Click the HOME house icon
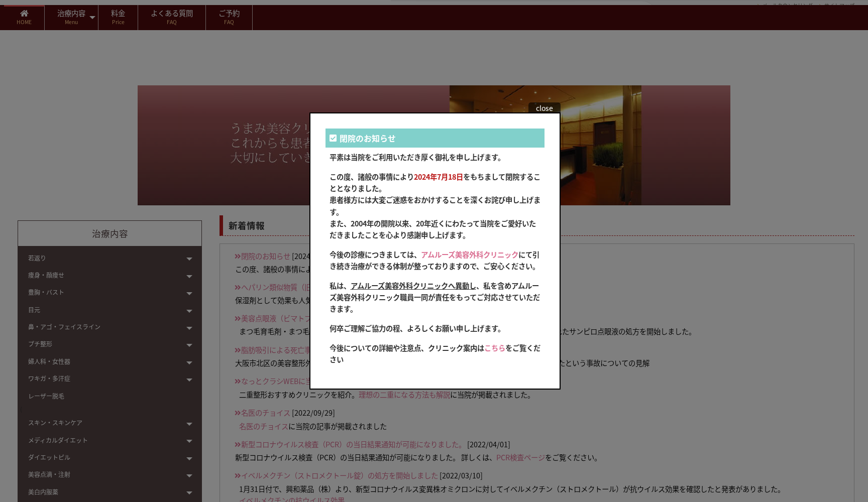The image size is (868, 502). [24, 14]
